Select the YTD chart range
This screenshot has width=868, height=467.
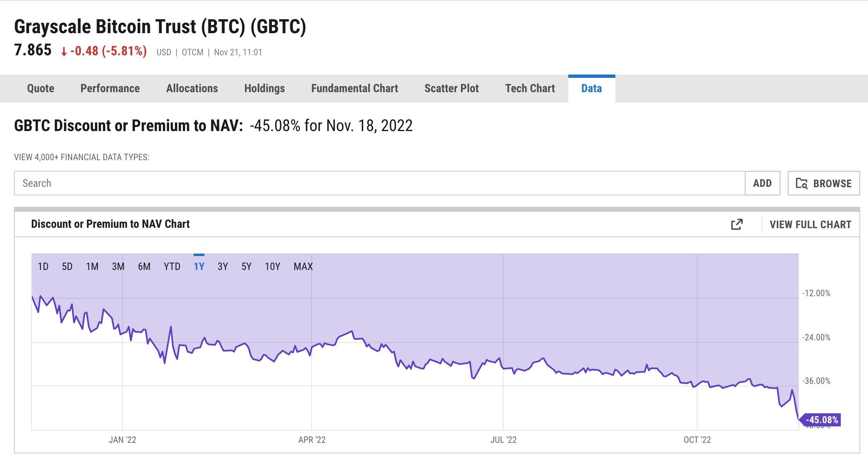pyautogui.click(x=172, y=267)
